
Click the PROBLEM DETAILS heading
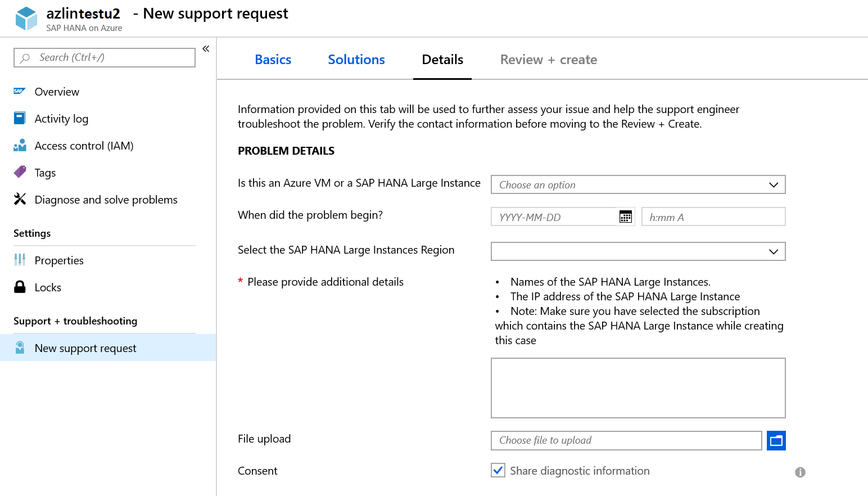point(286,151)
